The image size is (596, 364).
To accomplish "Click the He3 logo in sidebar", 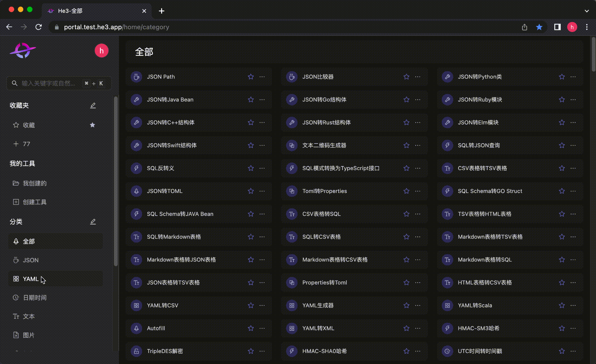I will (x=23, y=51).
